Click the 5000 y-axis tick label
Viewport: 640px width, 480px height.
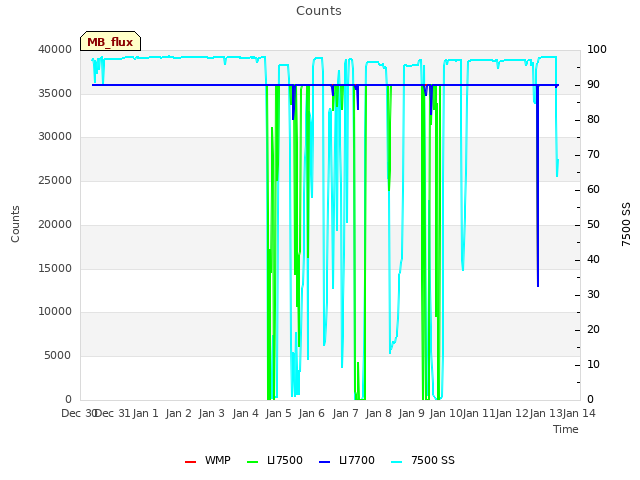[58, 356]
